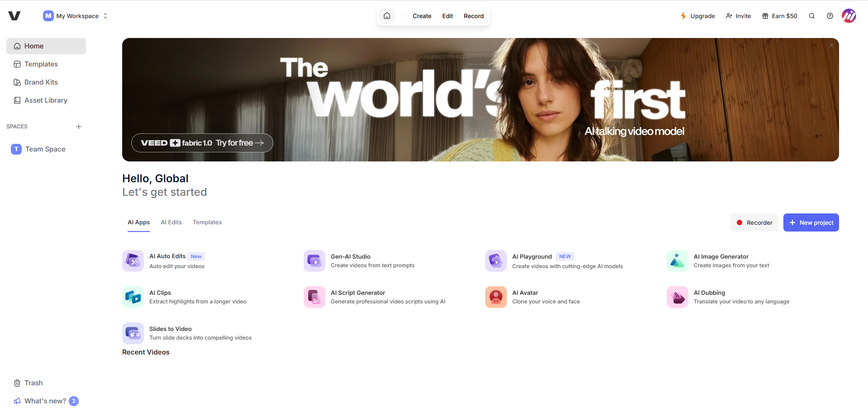The width and height of the screenshot is (868, 416).
Task: Open the AI Playground app icon
Action: 496,261
